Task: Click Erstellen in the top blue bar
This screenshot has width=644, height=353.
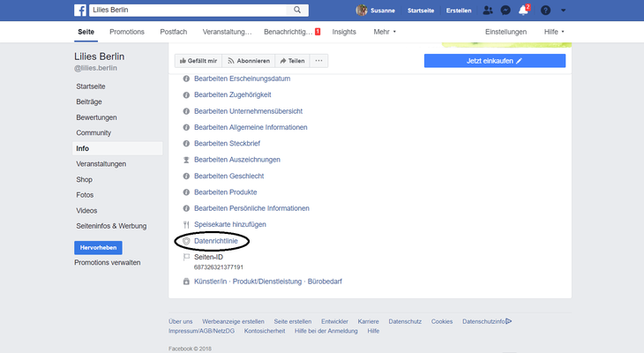Action: [459, 11]
